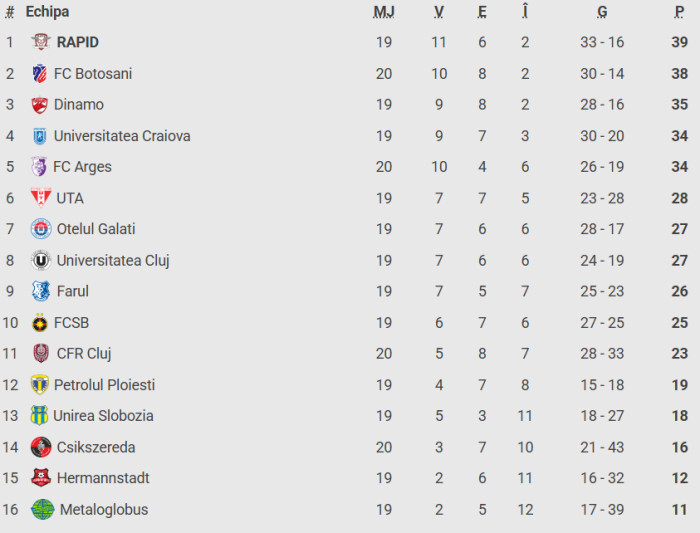Screen dimensions: 700x533
Task: Click the Rapid team crest icon
Action: pos(41,42)
